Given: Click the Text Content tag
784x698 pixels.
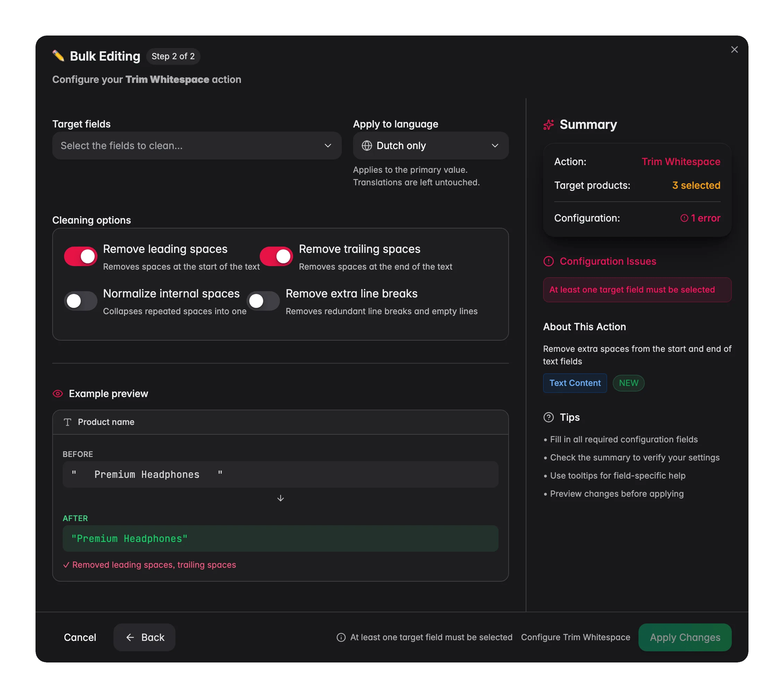Looking at the screenshot, I should 574,383.
